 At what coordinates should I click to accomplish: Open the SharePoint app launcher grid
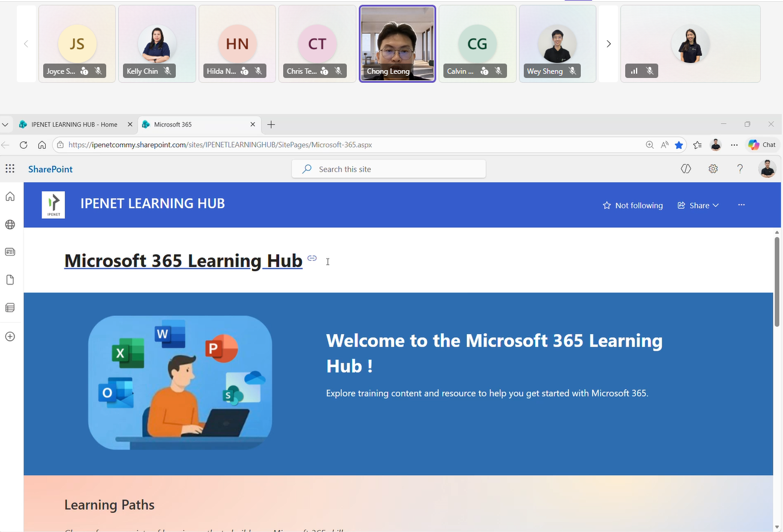click(10, 169)
